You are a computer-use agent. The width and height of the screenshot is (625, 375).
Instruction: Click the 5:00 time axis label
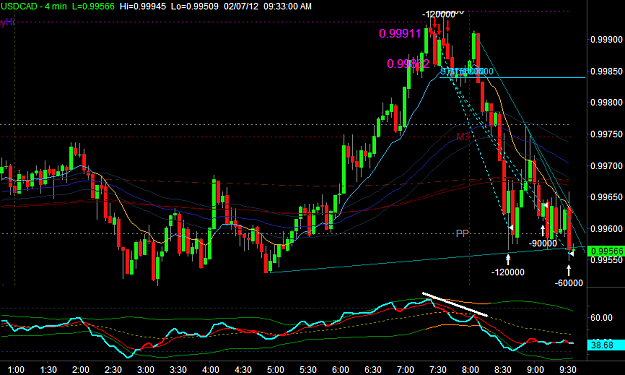tap(275, 369)
